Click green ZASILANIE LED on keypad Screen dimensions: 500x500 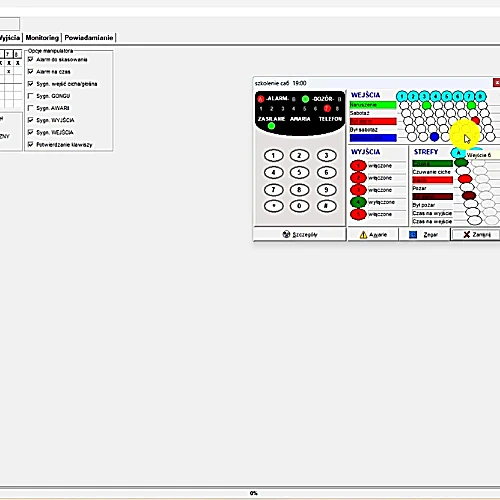point(271,126)
